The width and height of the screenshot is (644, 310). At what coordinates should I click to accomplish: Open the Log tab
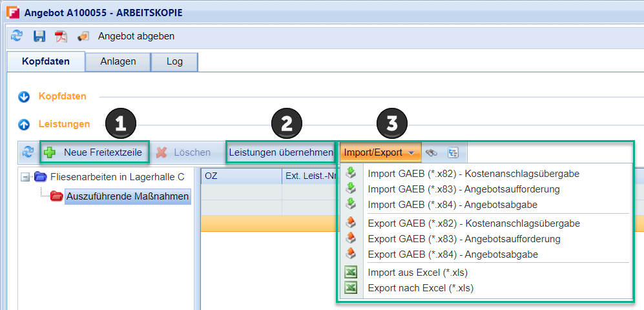tap(174, 61)
